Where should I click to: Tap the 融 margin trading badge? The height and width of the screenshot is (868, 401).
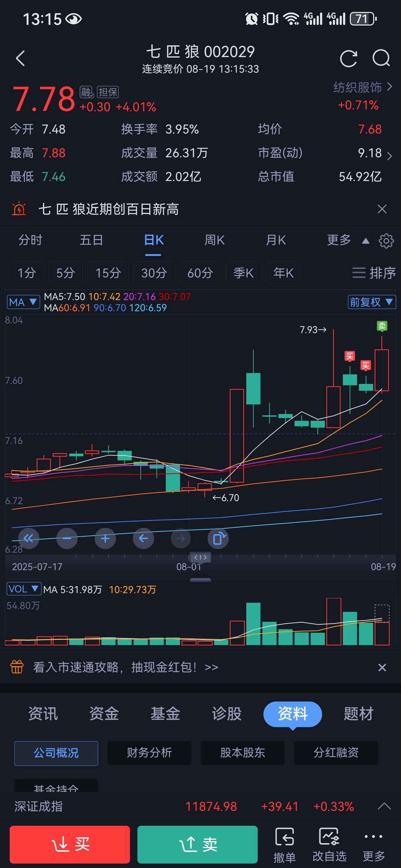click(87, 92)
